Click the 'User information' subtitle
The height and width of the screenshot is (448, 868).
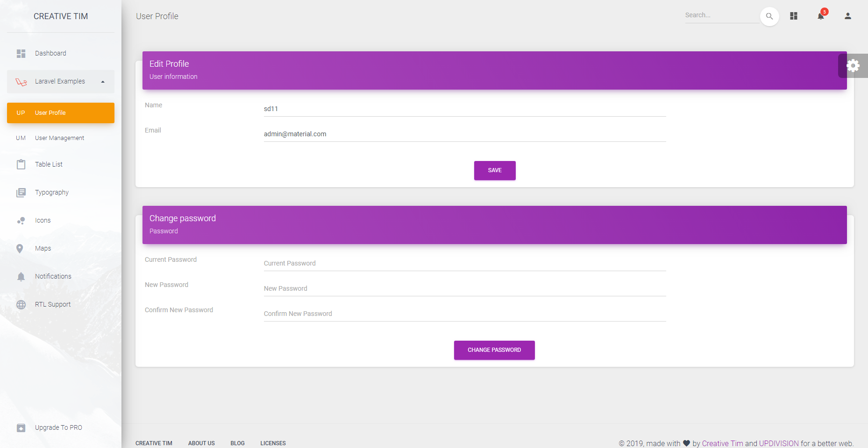click(x=173, y=77)
